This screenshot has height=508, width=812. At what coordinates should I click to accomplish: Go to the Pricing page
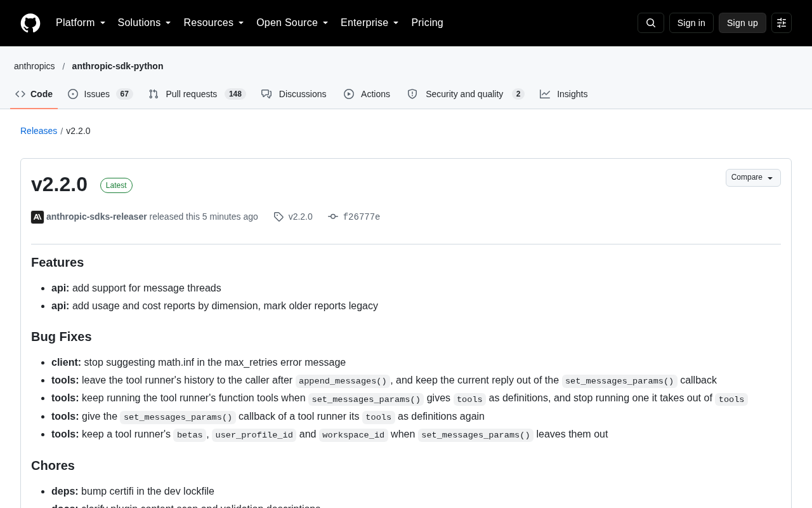click(428, 23)
